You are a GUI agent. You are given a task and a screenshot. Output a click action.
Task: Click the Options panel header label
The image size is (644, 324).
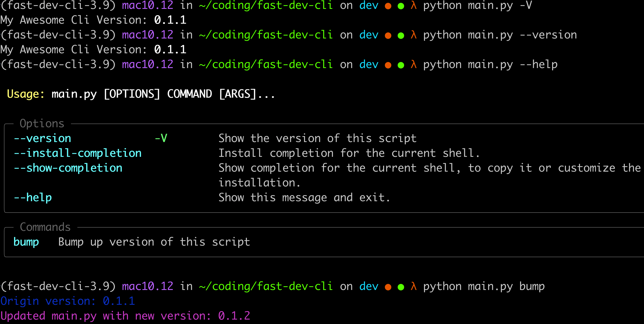pos(42,124)
